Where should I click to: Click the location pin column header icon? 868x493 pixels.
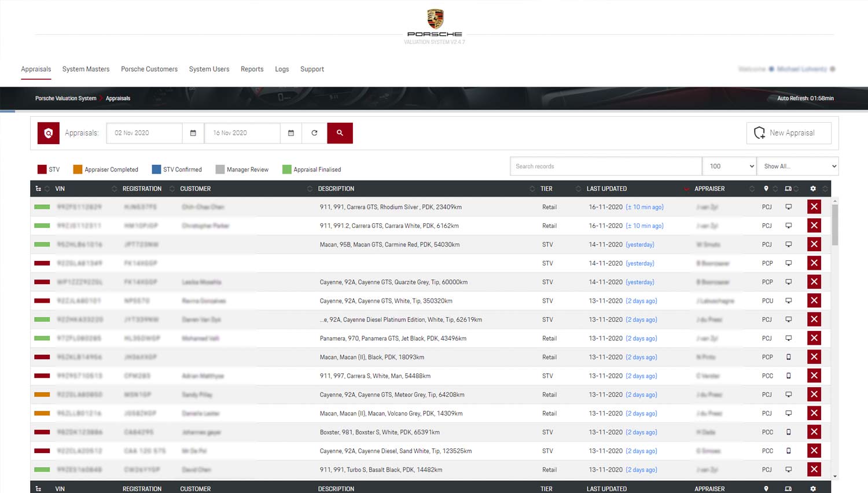point(766,189)
